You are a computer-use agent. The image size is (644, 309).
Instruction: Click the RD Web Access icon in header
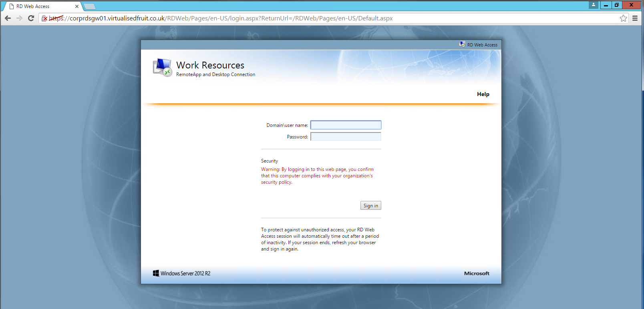(462, 44)
